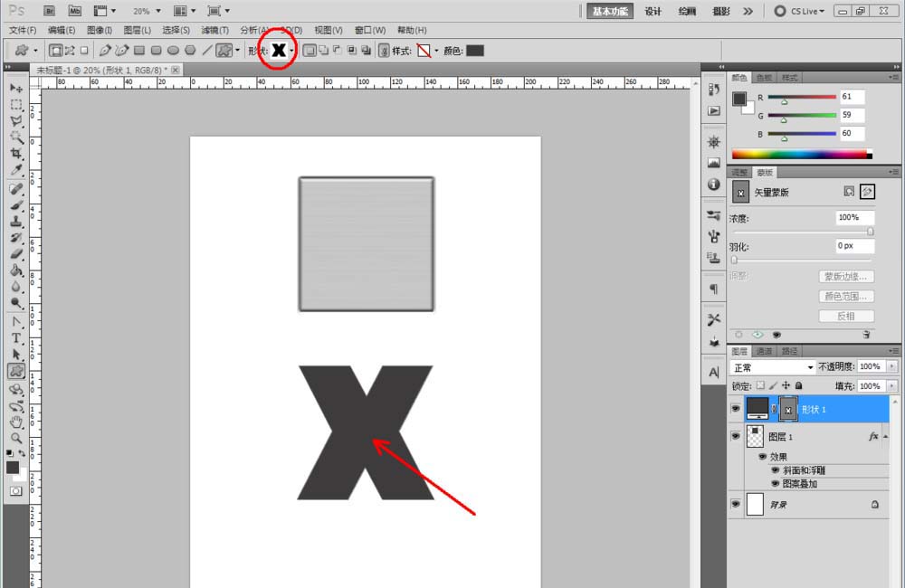The width and height of the screenshot is (905, 588).
Task: Open the 滤镜(T) menu
Action: pyautogui.click(x=214, y=30)
